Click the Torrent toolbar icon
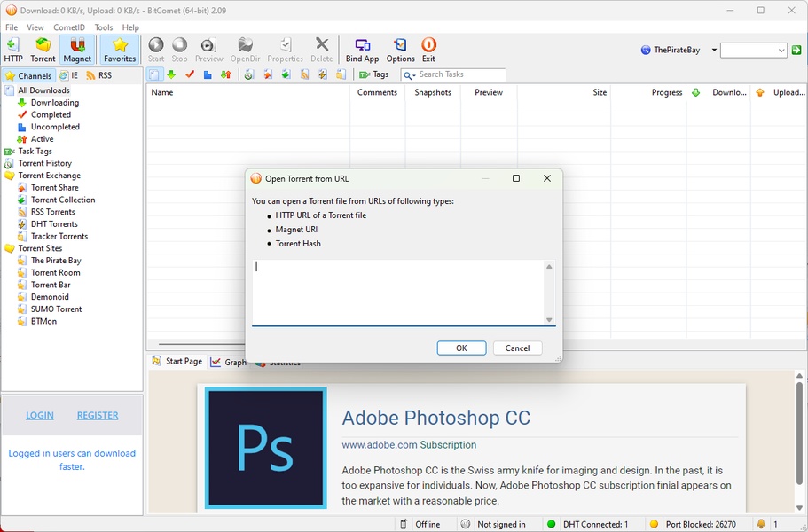The height and width of the screenshot is (532, 808). coord(43,50)
